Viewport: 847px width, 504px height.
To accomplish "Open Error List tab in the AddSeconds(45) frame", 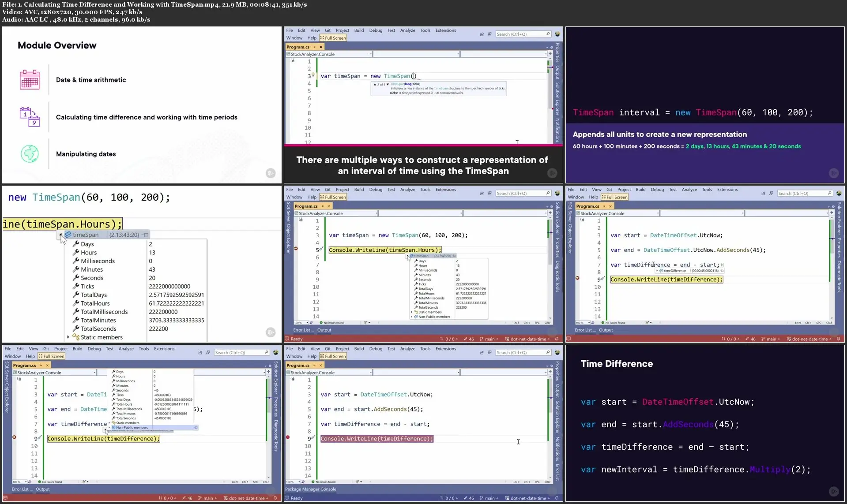I will coord(585,330).
